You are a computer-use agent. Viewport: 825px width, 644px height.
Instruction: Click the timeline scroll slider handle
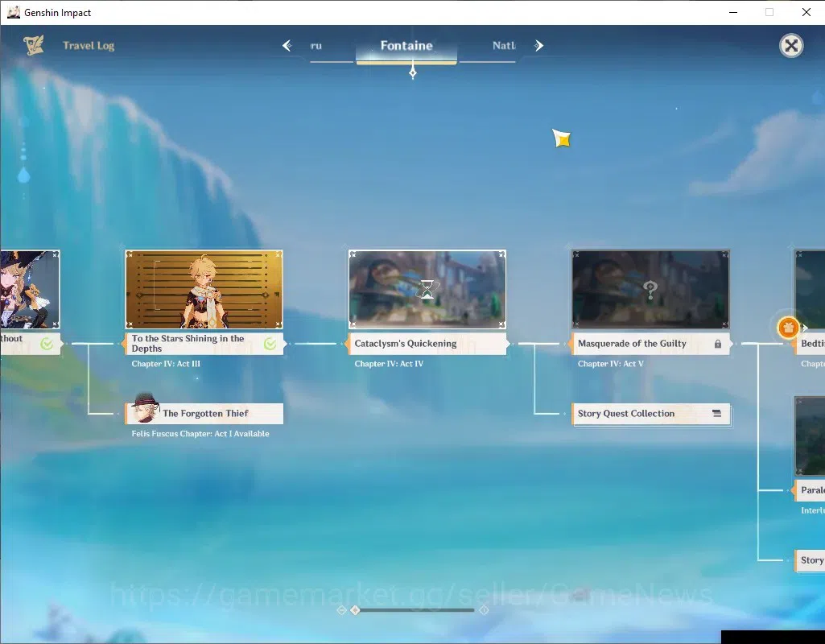point(355,610)
